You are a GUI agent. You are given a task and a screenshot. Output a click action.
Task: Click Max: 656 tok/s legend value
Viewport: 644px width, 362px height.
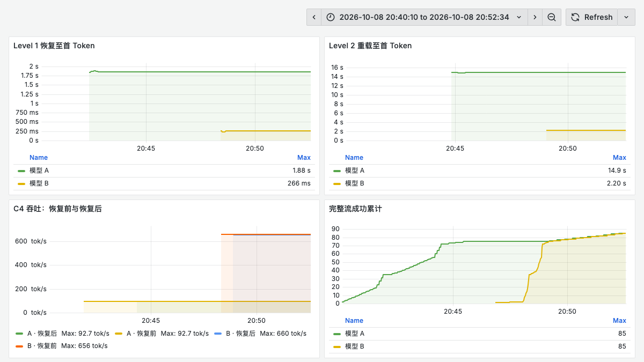[84, 346]
